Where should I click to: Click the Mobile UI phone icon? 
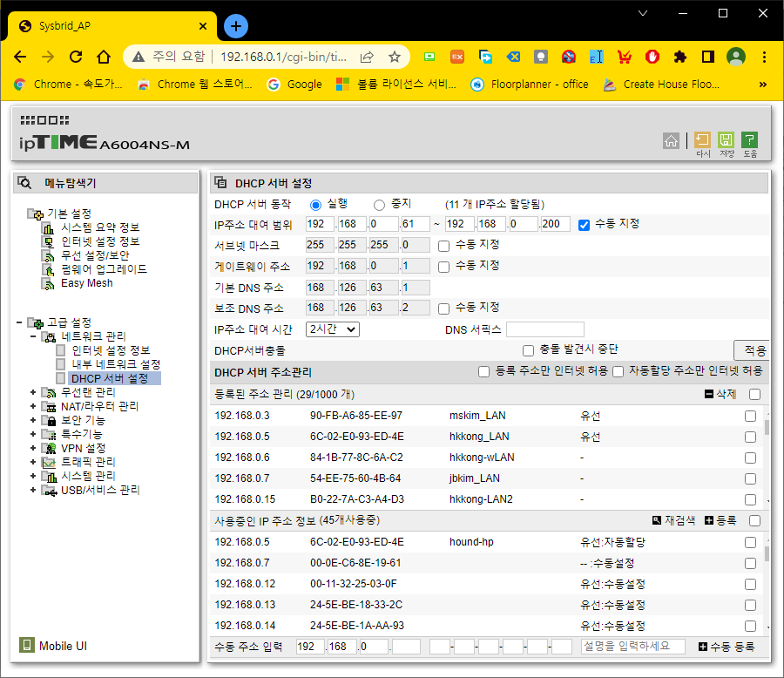(26, 645)
